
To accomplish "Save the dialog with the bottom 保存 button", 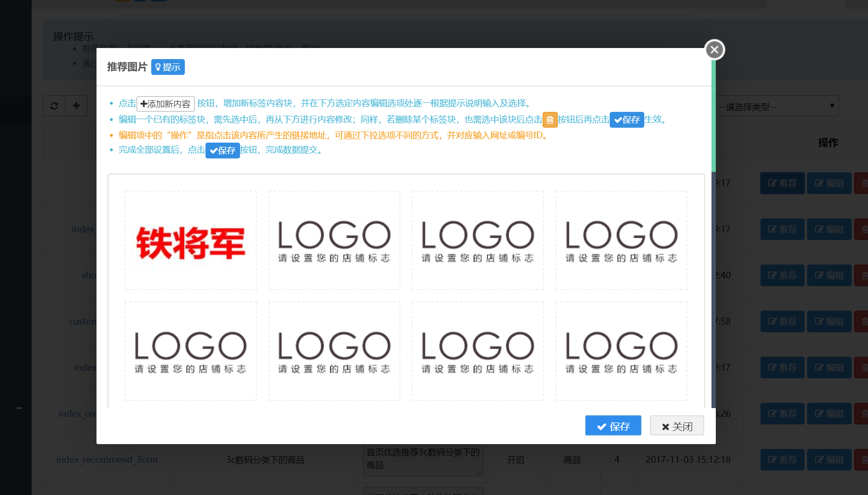I will coord(613,426).
